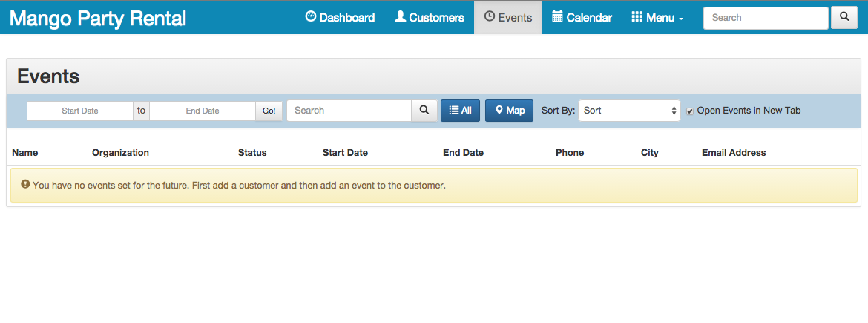
Task: Expand the Menu dropdown
Action: pos(657,17)
